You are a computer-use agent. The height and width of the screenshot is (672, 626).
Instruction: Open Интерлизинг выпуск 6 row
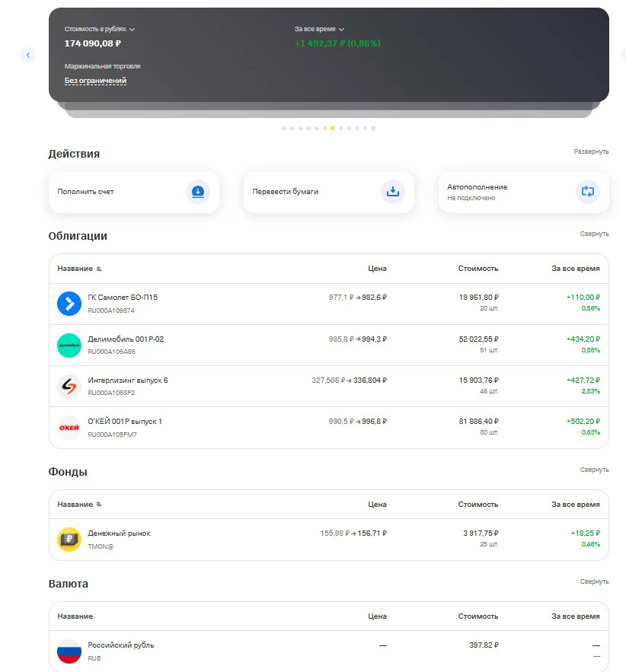(329, 386)
